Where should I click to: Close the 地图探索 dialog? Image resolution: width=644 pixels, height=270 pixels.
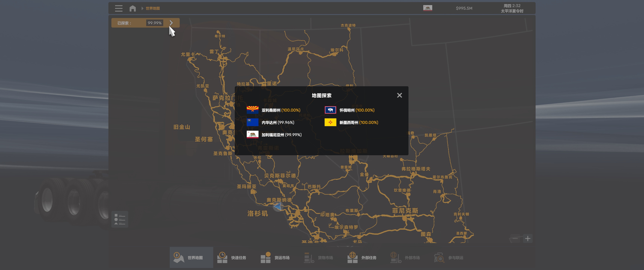pyautogui.click(x=399, y=95)
